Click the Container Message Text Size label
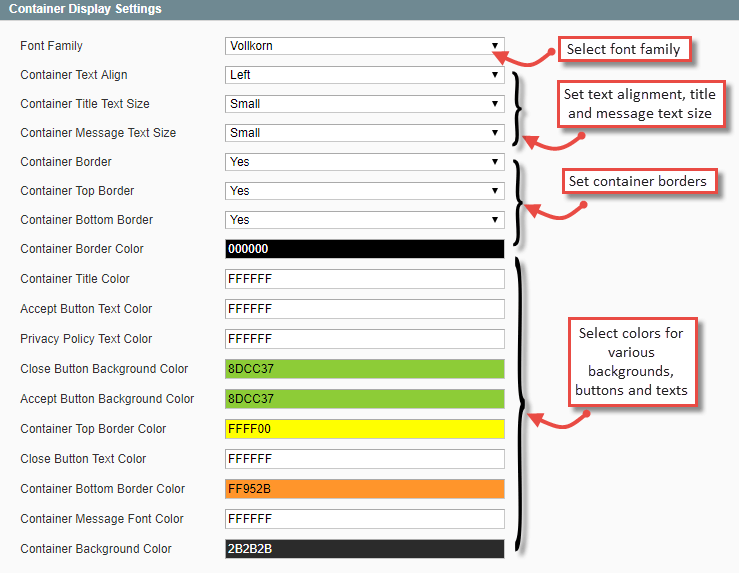This screenshot has height=573, width=739. click(98, 133)
